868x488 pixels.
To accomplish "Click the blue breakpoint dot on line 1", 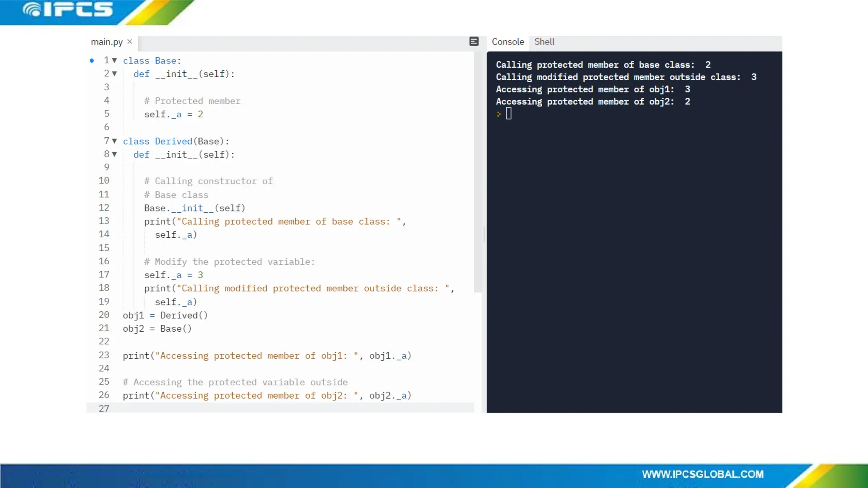I will [92, 61].
